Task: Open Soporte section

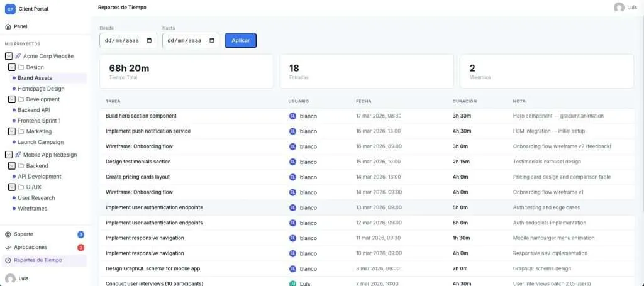Action: [45, 234]
